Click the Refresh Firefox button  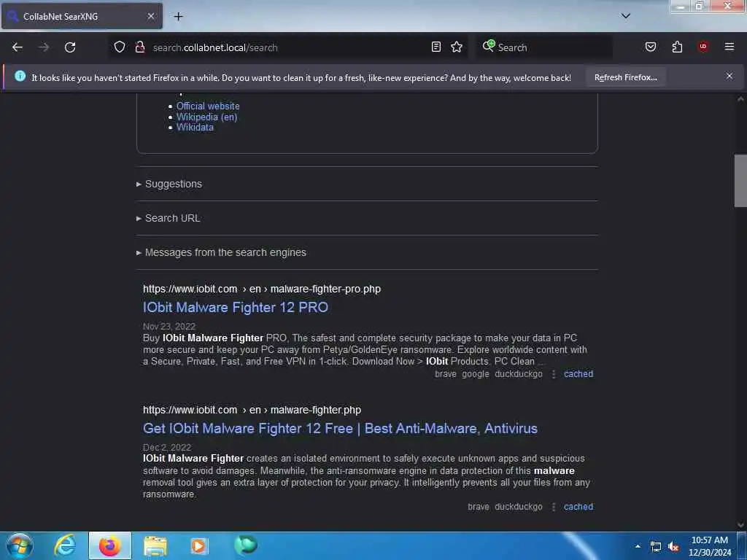point(625,77)
